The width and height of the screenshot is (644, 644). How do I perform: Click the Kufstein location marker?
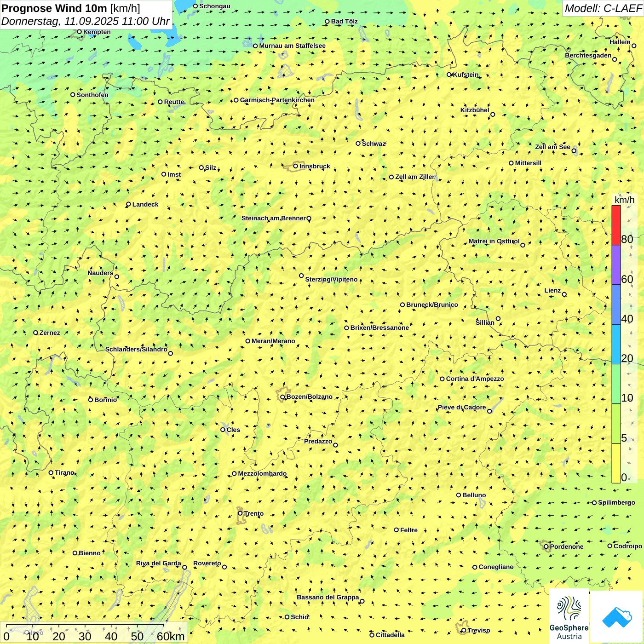tap(449, 75)
